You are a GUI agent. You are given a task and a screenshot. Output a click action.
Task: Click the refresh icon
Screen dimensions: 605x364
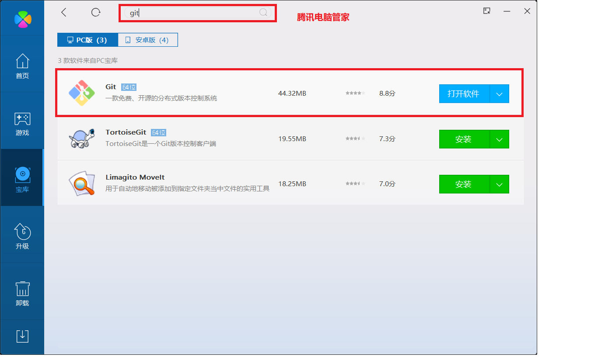[x=96, y=12]
